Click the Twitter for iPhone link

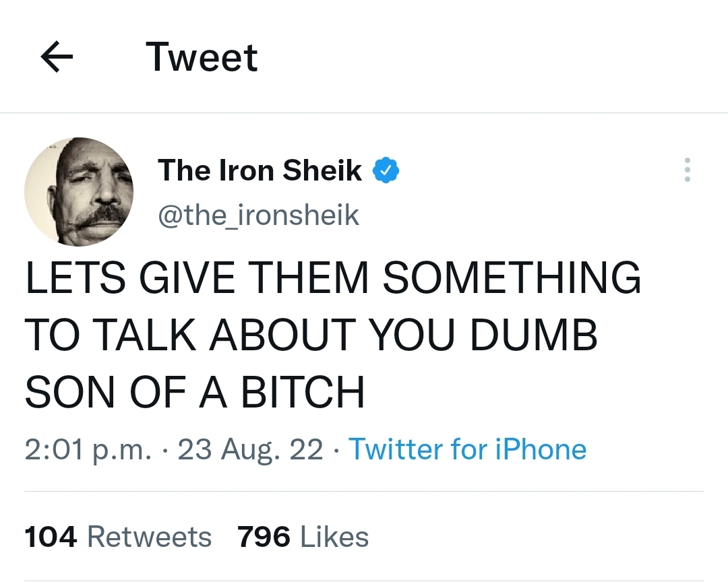click(467, 449)
